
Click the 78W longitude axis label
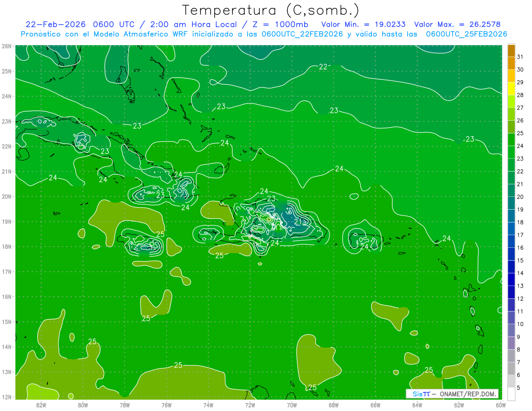pos(125,405)
